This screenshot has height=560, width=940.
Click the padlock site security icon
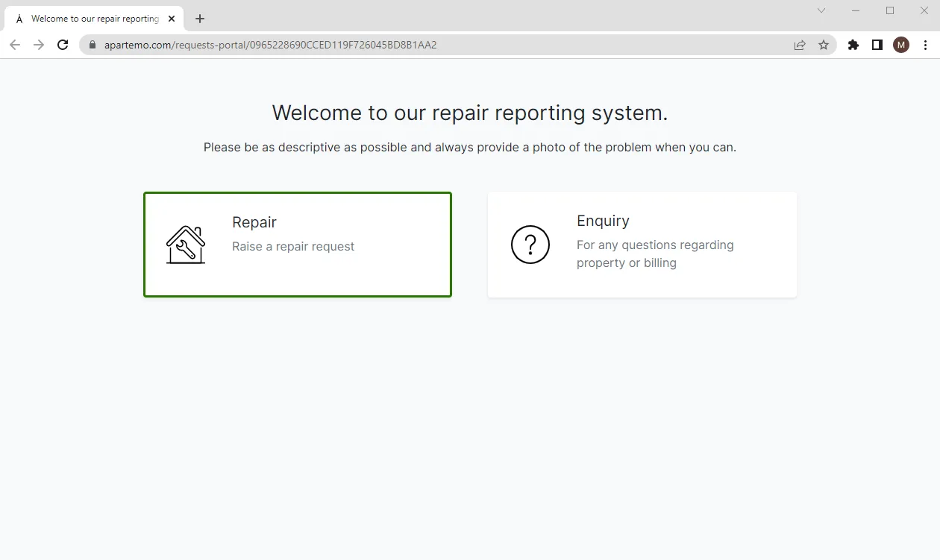coord(92,45)
